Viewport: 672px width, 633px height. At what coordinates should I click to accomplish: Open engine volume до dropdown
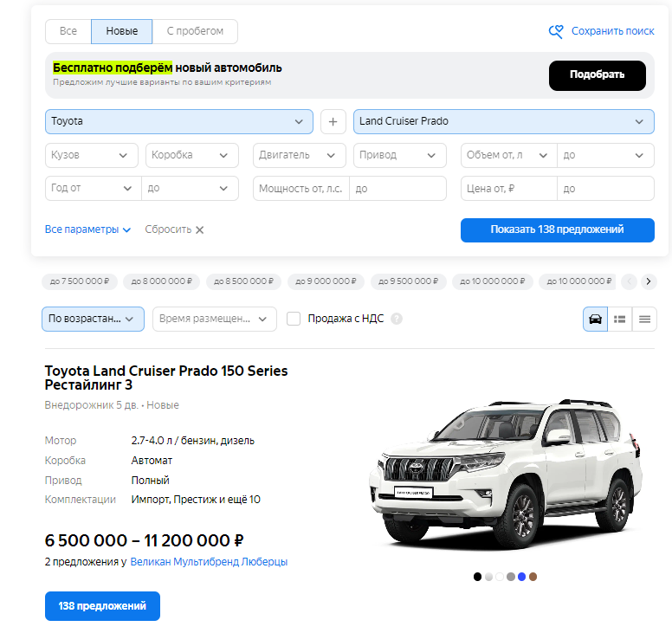(x=605, y=155)
